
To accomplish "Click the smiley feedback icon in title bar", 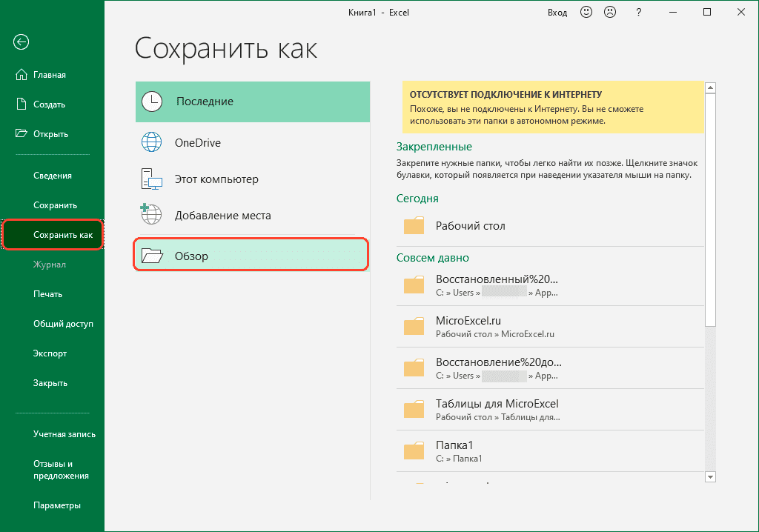I will tap(586, 12).
